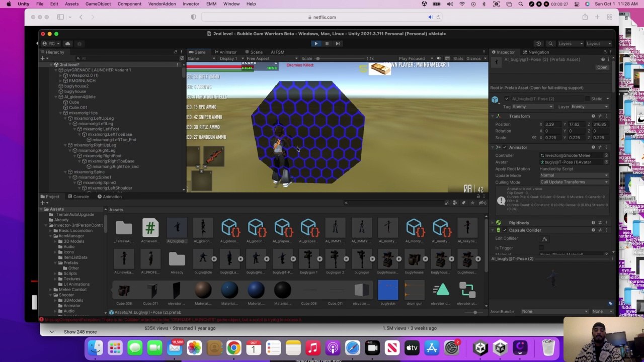Toggle the Hierarchy lock icon
This screenshot has height=362, width=644.
[x=176, y=52]
